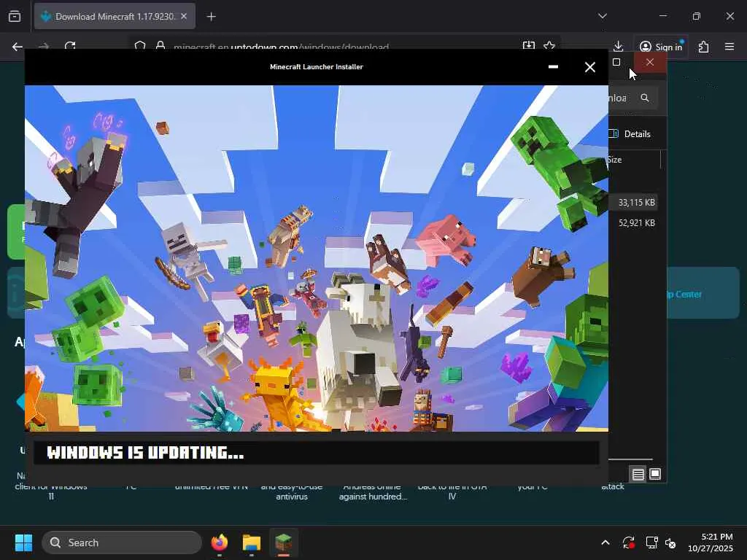This screenshot has height=560, width=747.
Task: Click the install site as app icon
Action: 528,46
